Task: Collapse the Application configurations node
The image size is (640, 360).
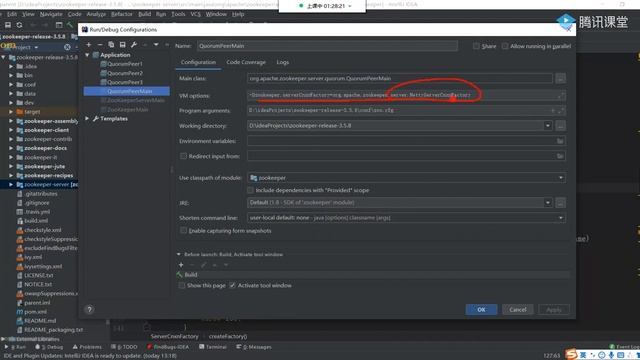Action: coord(87,55)
